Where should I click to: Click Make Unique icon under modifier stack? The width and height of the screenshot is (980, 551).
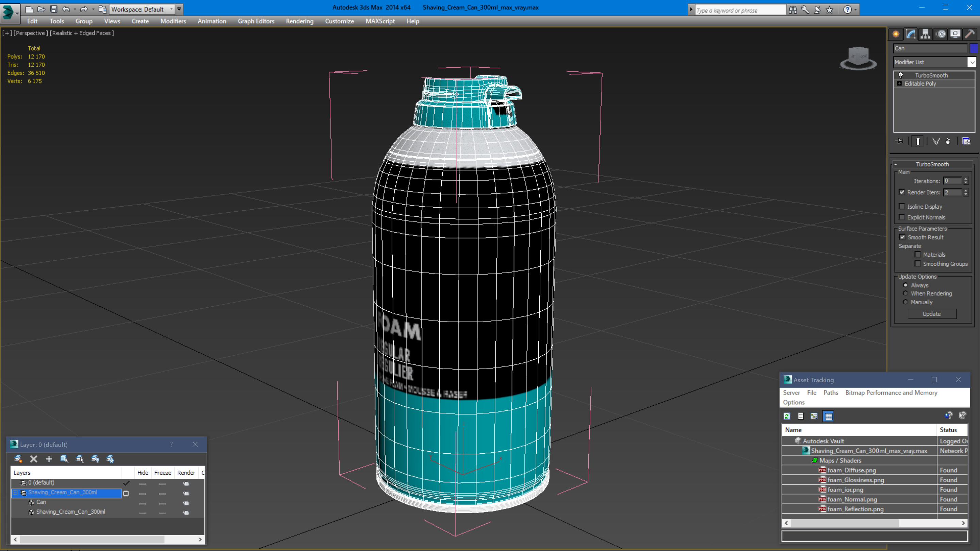coord(936,141)
